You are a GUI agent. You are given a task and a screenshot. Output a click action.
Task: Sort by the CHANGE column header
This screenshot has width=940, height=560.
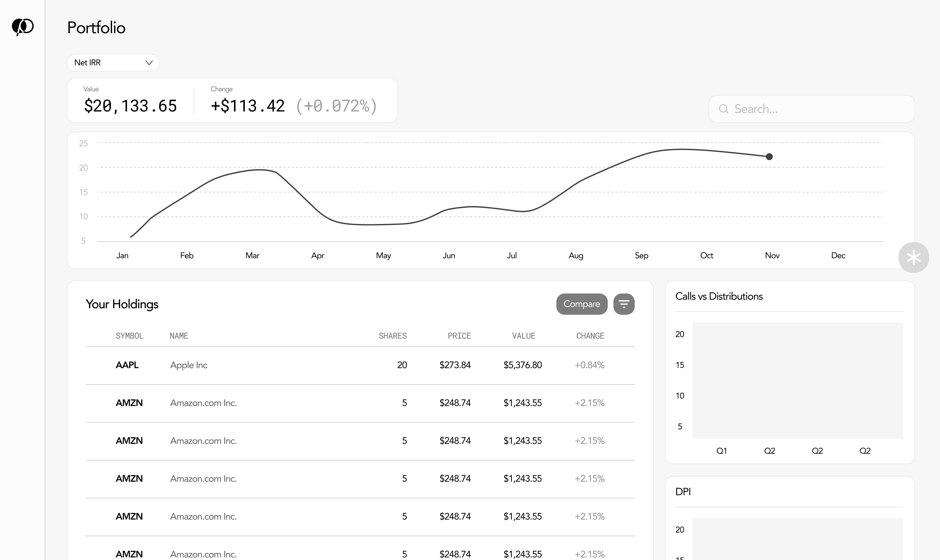590,336
